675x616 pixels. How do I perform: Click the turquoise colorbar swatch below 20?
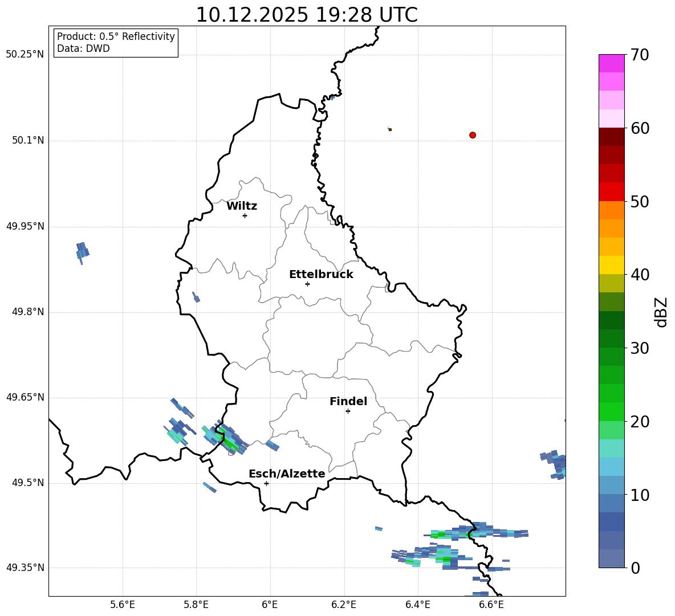(611, 448)
